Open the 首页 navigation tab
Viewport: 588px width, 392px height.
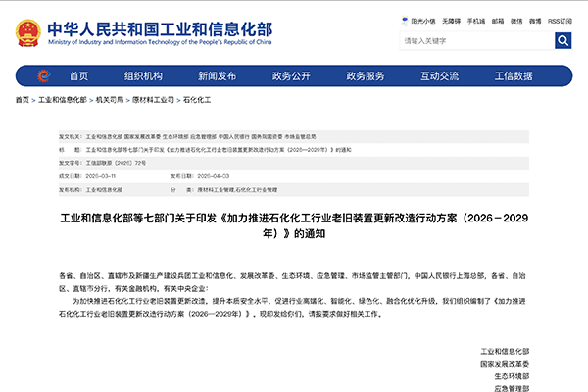click(78, 76)
